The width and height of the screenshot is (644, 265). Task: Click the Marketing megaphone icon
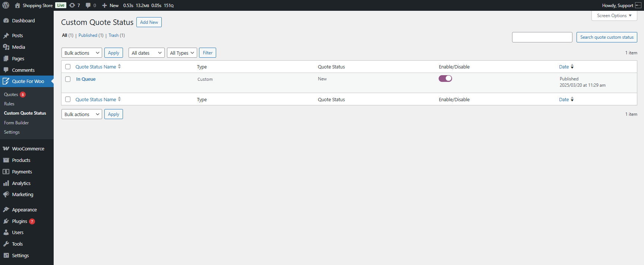(6, 194)
